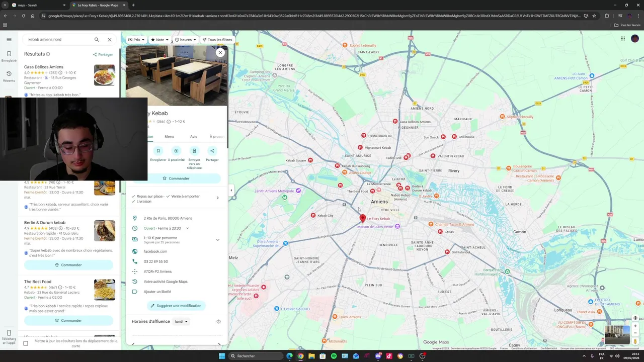Click Votre activité Google Maps
Viewport: 644px width, 362px height.
click(166, 282)
